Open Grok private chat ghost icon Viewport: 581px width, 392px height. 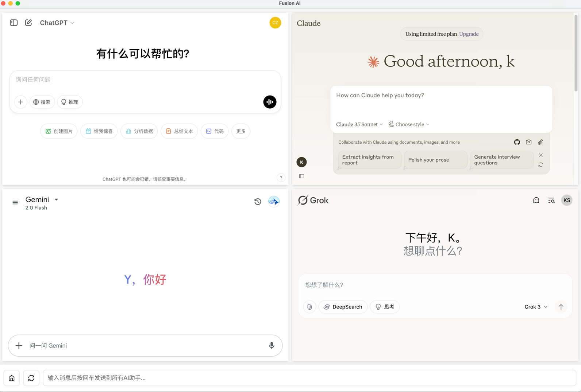pyautogui.click(x=536, y=200)
